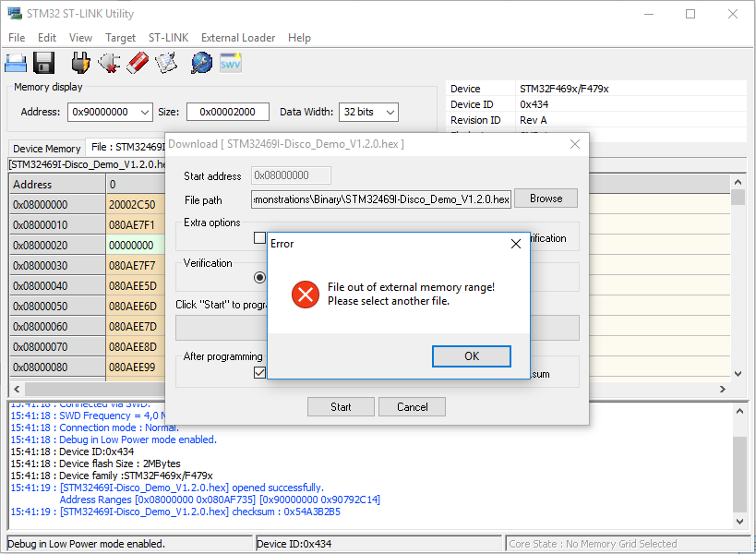Click status bar Core State text
Image resolution: width=756 pixels, height=554 pixels.
[593, 544]
